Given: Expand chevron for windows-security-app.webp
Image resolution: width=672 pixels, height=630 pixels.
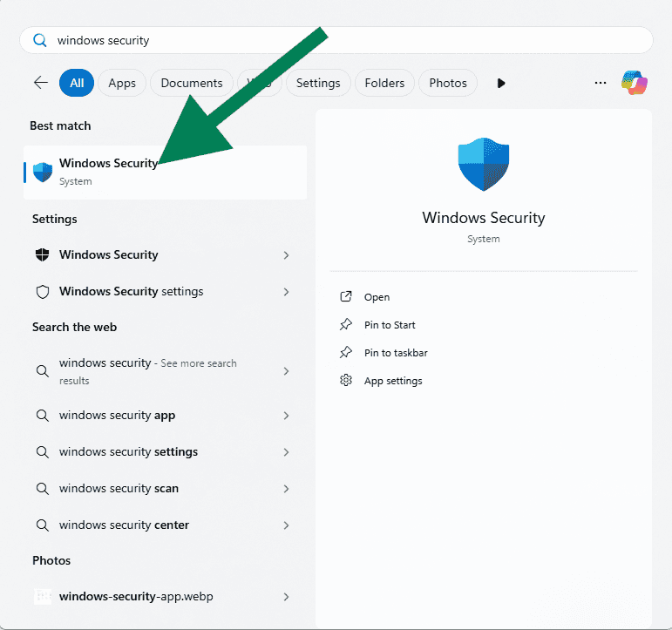Looking at the screenshot, I should [286, 597].
